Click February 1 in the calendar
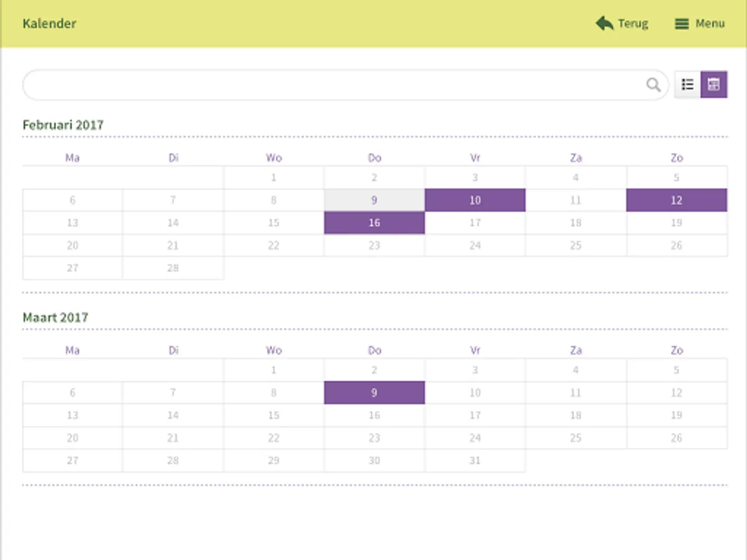 coord(274,178)
